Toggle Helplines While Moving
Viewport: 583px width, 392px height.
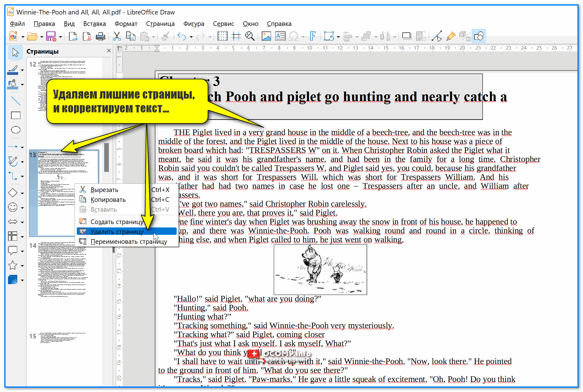(236, 36)
